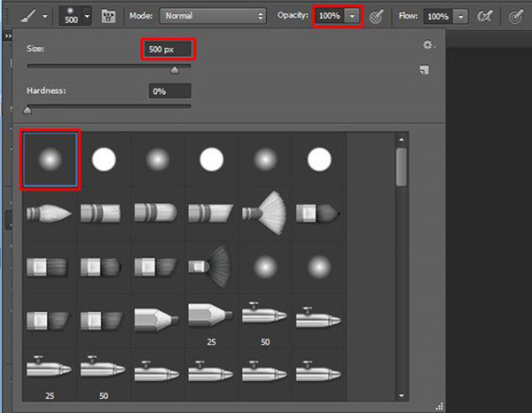The height and width of the screenshot is (413, 532).
Task: Select the Round Point Stiff bristle brush
Action: pyautogui.click(x=50, y=214)
